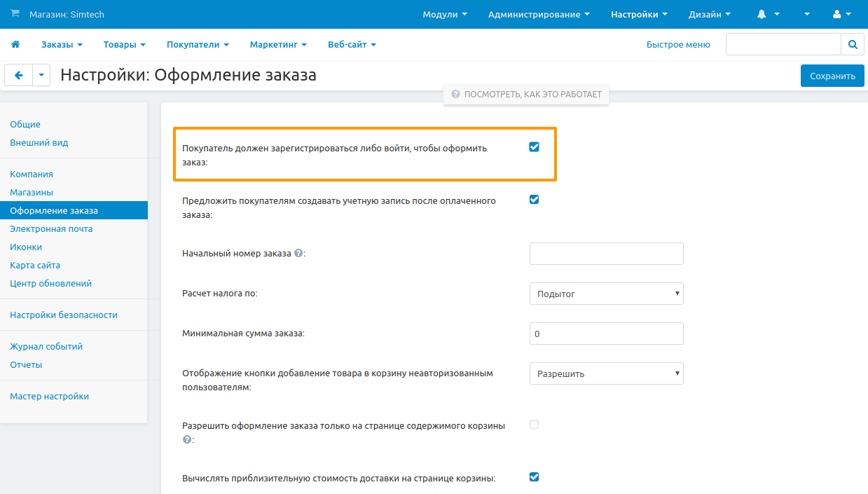Open the 'Разрешить' add-to-cart button dropdown
The height and width of the screenshot is (494, 868).
click(x=606, y=373)
